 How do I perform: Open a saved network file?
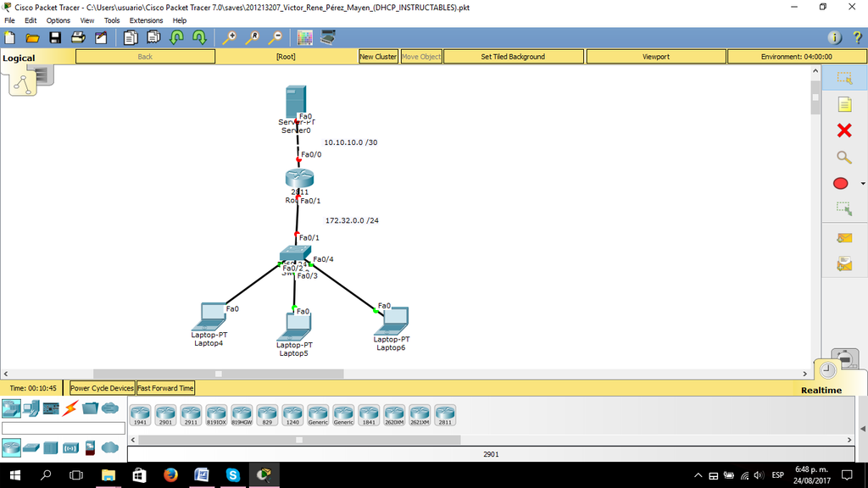(33, 37)
